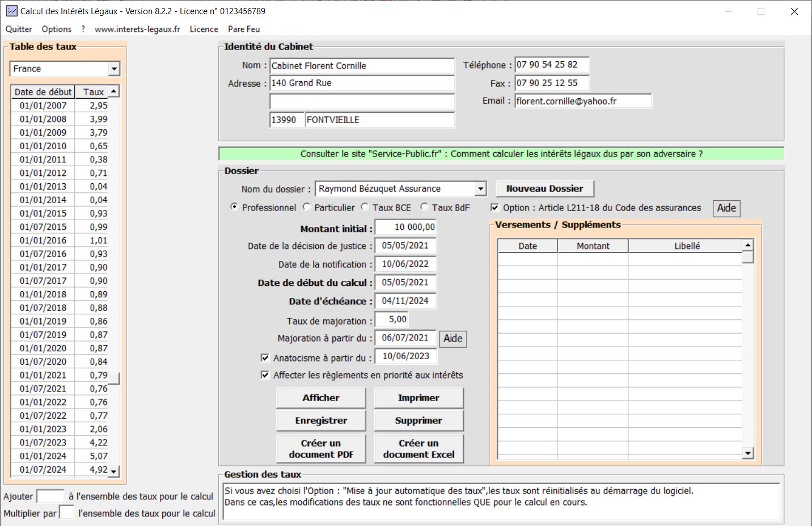Open the Quitter menu

pyautogui.click(x=19, y=29)
